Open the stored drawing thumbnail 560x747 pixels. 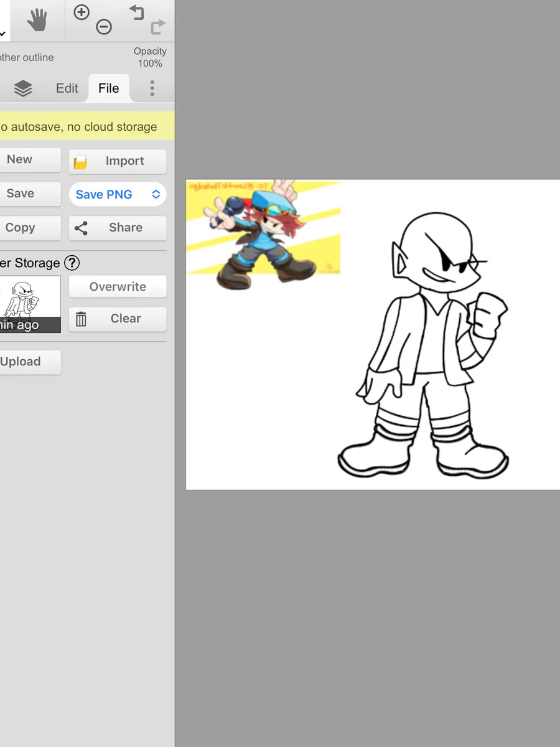click(x=30, y=304)
